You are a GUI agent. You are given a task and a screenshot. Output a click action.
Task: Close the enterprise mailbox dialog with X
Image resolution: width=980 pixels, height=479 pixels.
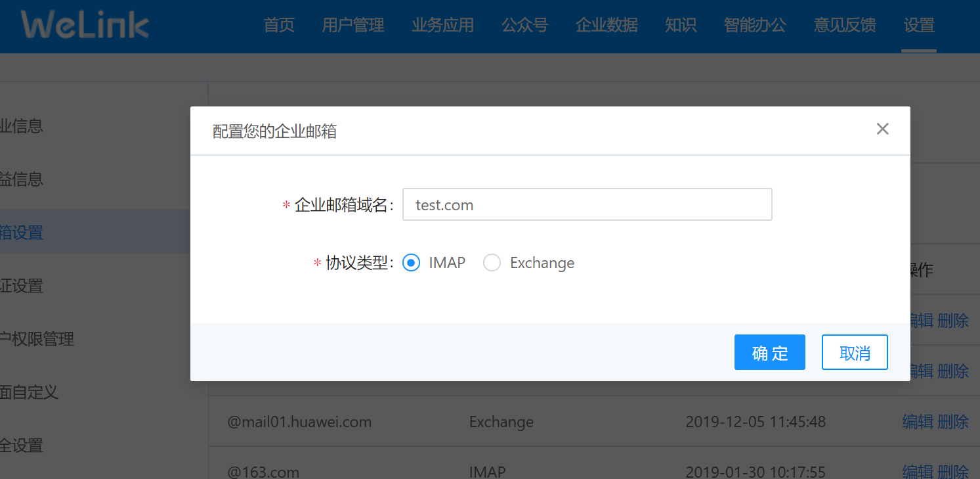coord(882,129)
